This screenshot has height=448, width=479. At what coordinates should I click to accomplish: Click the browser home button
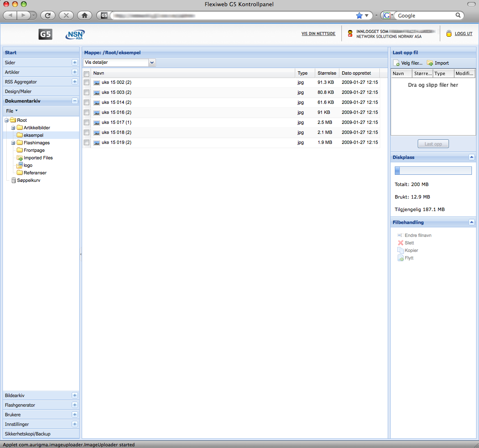click(x=85, y=15)
